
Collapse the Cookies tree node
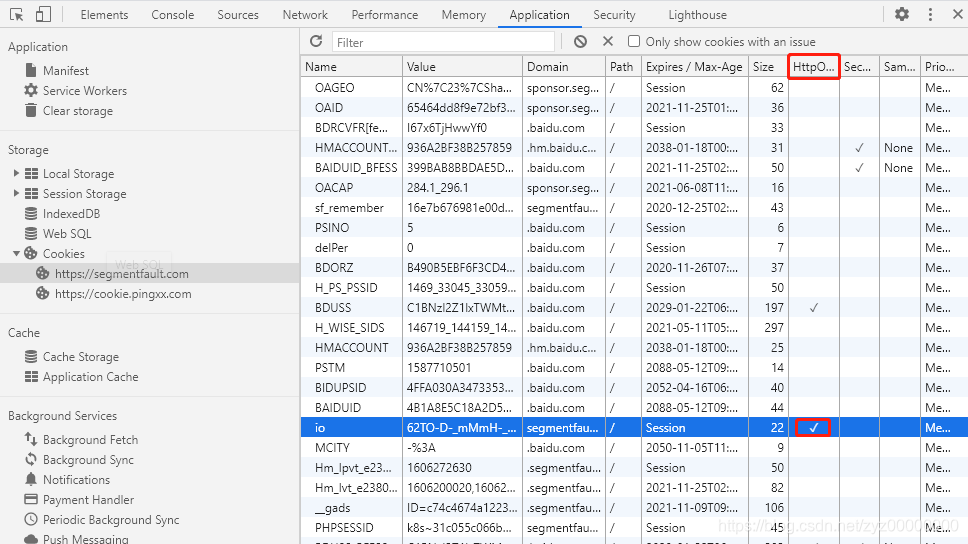pos(16,253)
